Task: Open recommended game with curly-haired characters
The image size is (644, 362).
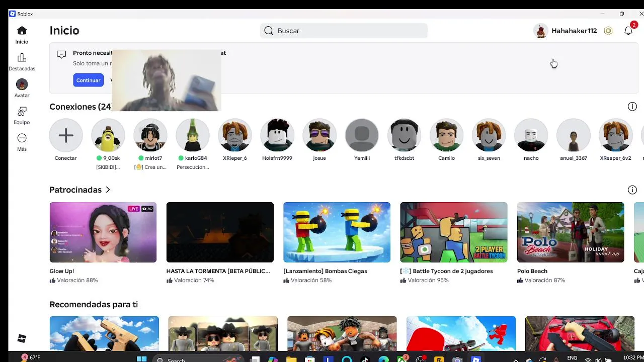Action: [x=342, y=333]
